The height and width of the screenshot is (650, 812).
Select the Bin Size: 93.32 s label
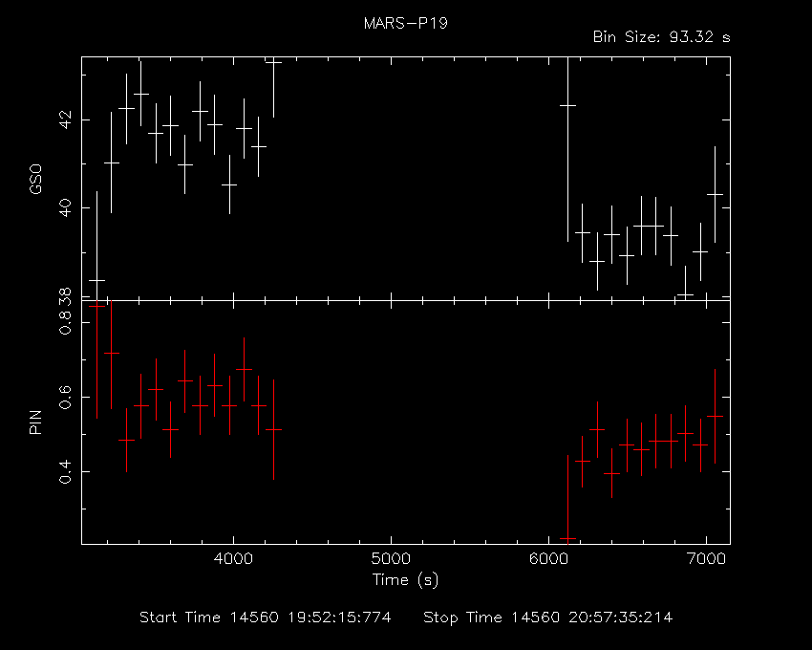(x=661, y=37)
